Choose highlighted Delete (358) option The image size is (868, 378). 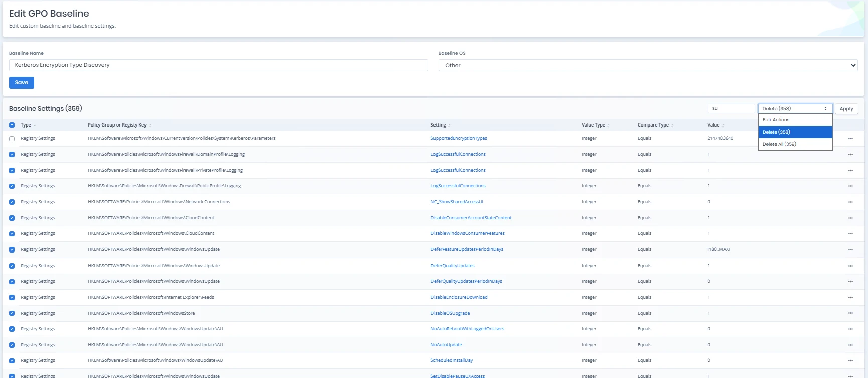[x=795, y=132]
